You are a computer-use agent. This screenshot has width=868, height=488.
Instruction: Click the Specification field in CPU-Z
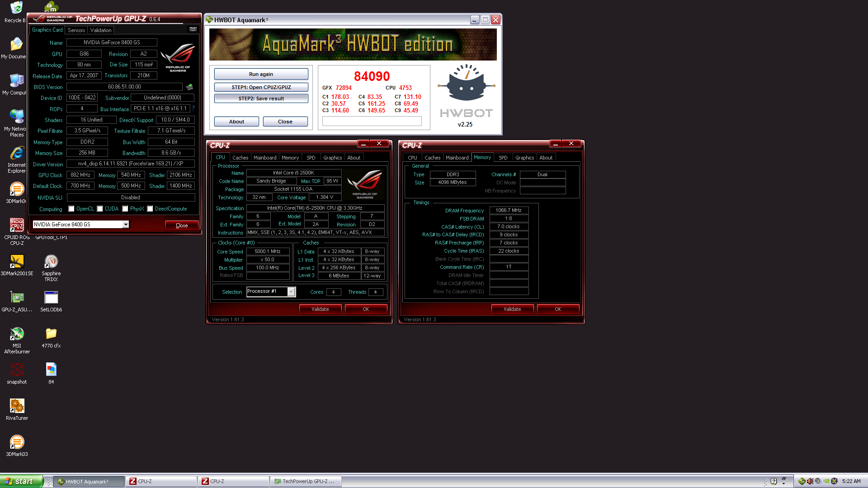tap(315, 208)
